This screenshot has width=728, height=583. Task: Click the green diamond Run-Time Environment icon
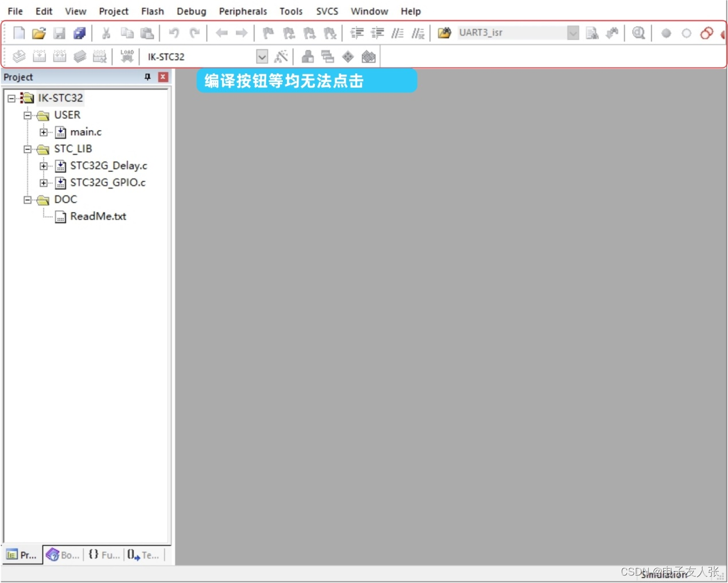point(348,56)
